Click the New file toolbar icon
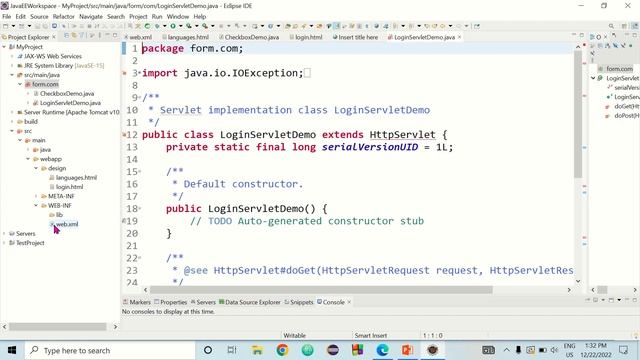The width and height of the screenshot is (640, 360). click(x=6, y=26)
